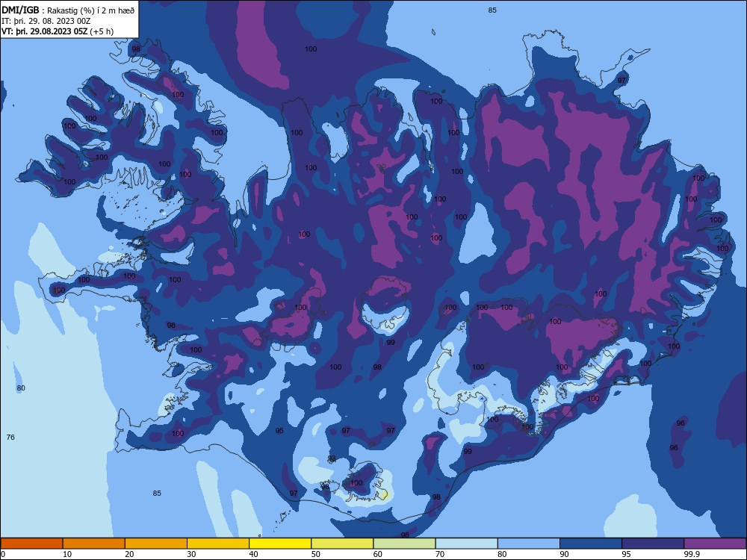Click the '93' humidity value on the map

(x=332, y=458)
